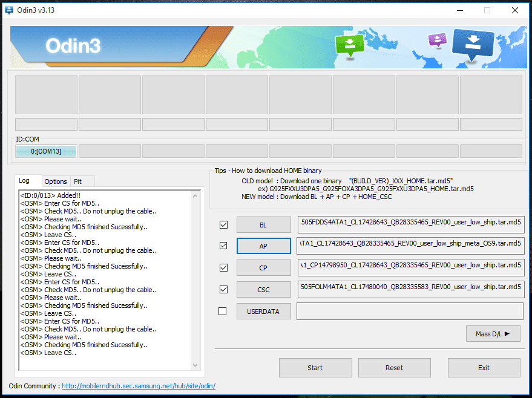Viewport: 532px width, 398px height.
Task: Click the "<ID:0/013> Added!!" log line
Action: click(51, 195)
